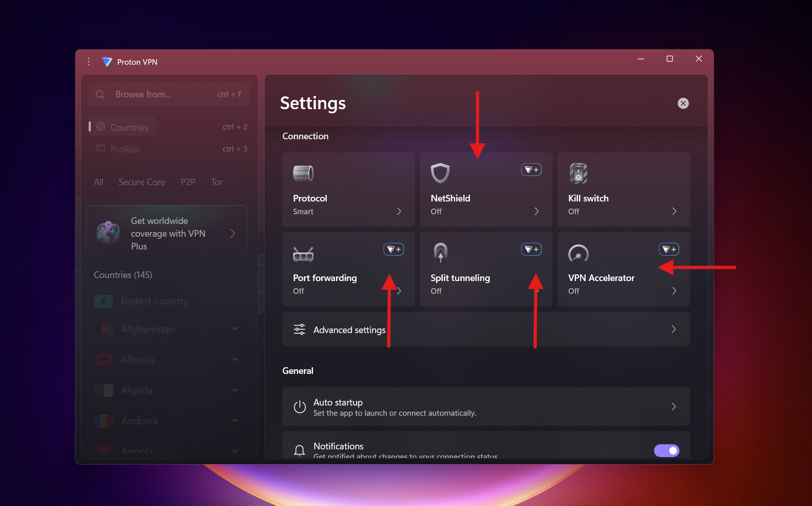This screenshot has width=812, height=506.
Task: Switch to the Countries sidebar tab
Action: (122, 127)
